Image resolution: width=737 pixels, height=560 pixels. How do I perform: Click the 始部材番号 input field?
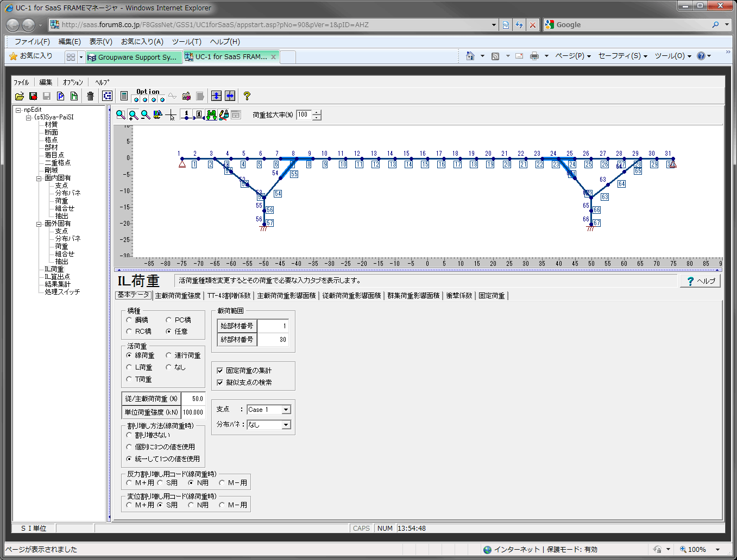tap(273, 326)
